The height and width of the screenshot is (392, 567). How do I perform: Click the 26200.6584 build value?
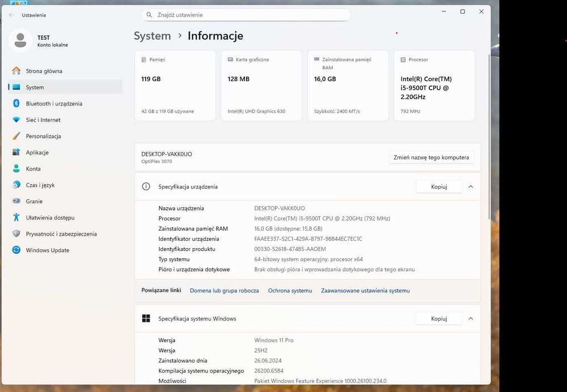269,370
